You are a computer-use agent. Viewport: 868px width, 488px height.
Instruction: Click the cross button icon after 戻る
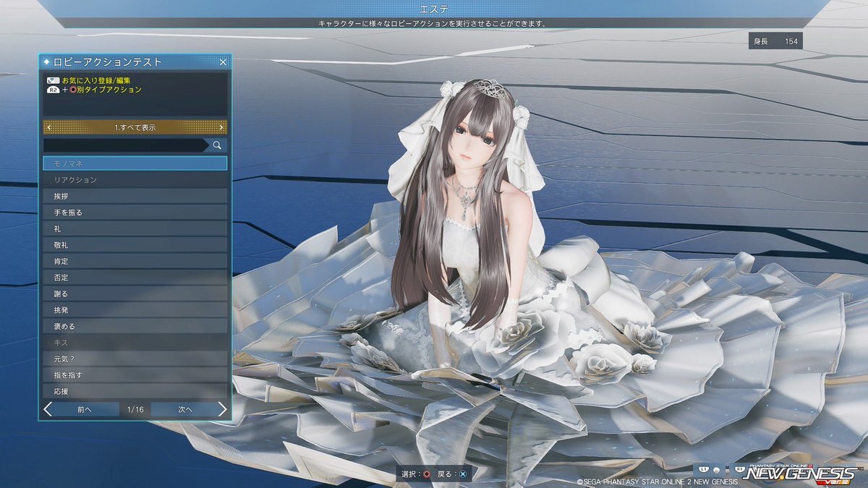463,474
